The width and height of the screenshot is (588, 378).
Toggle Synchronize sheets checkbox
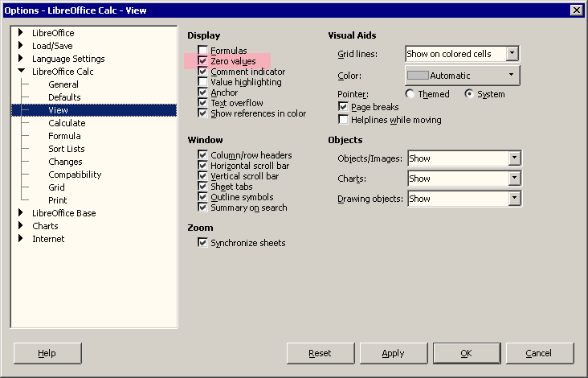pyautogui.click(x=203, y=243)
